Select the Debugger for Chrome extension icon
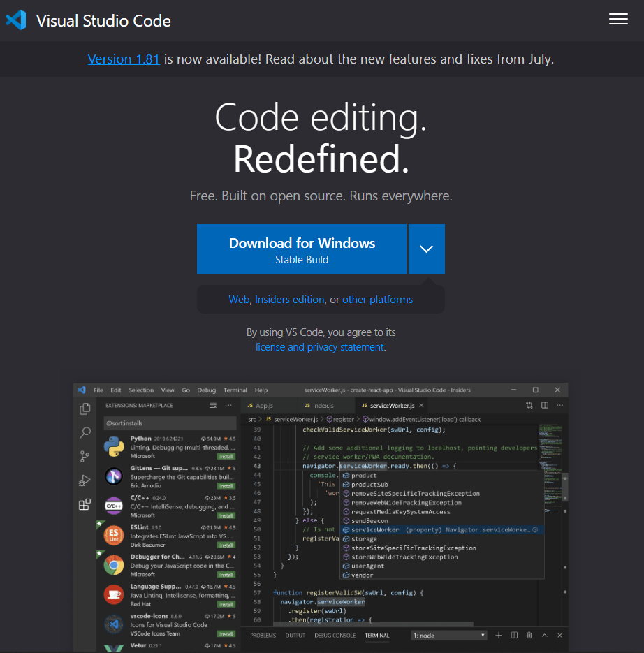The height and width of the screenshot is (653, 644). (x=114, y=565)
